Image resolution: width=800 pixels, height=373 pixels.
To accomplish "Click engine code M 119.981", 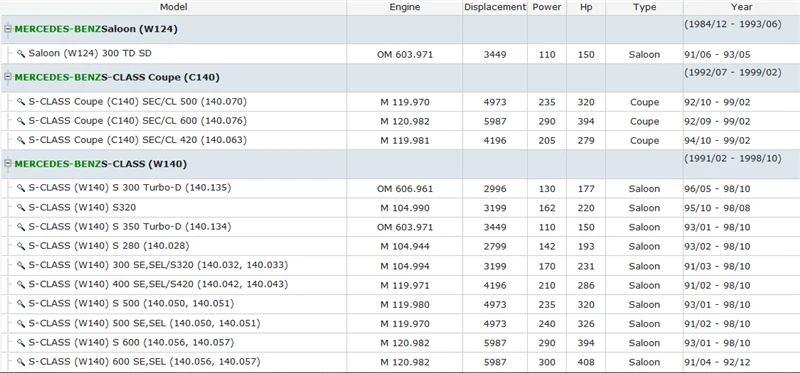I will pyautogui.click(x=405, y=141).
